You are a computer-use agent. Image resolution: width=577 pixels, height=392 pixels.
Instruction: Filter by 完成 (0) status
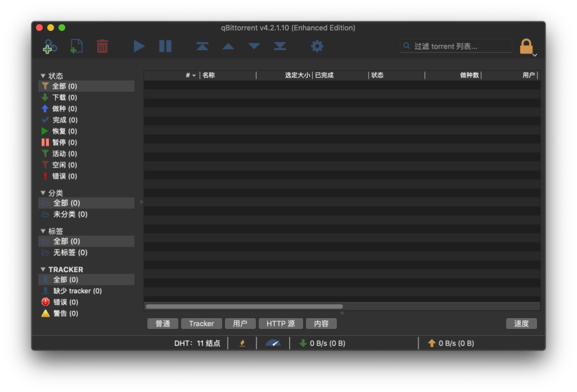pos(86,120)
